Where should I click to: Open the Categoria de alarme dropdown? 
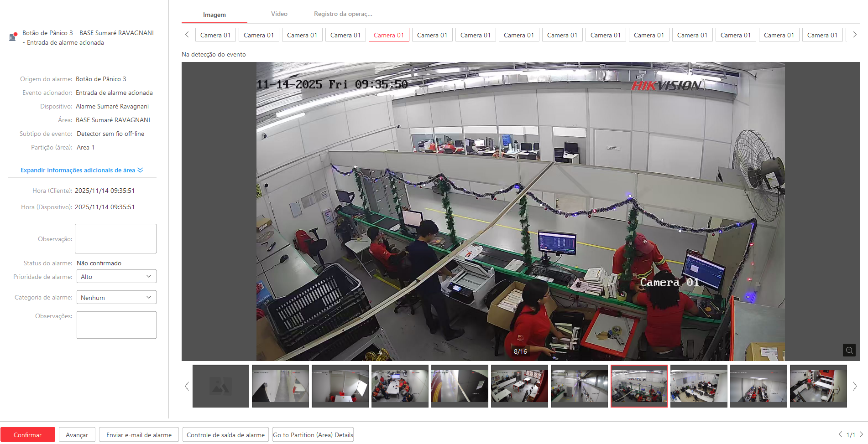tap(116, 298)
